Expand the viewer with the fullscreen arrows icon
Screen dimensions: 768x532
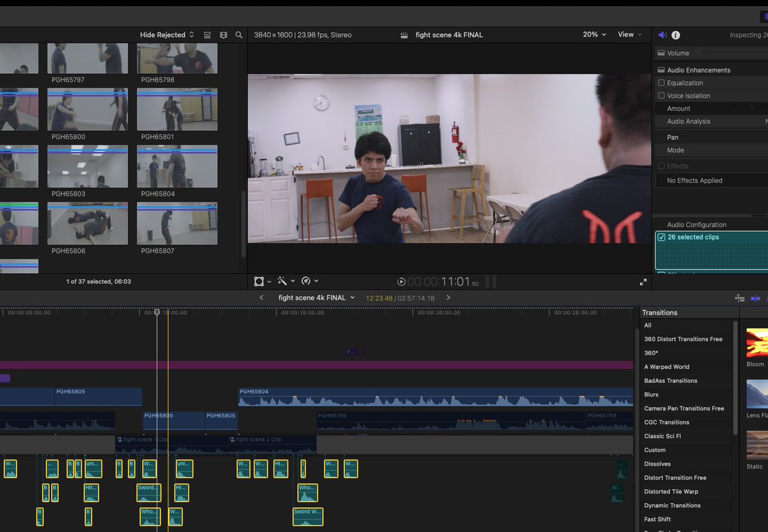point(643,281)
